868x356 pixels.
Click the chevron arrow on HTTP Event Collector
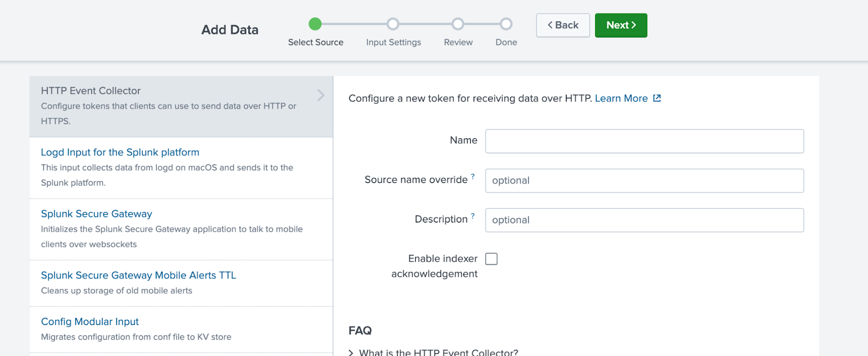pos(321,96)
